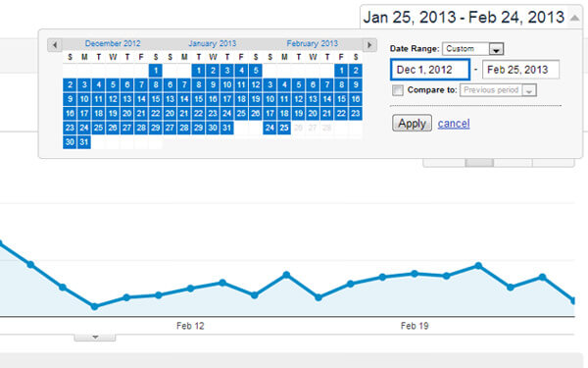Apply the selected date range

412,124
